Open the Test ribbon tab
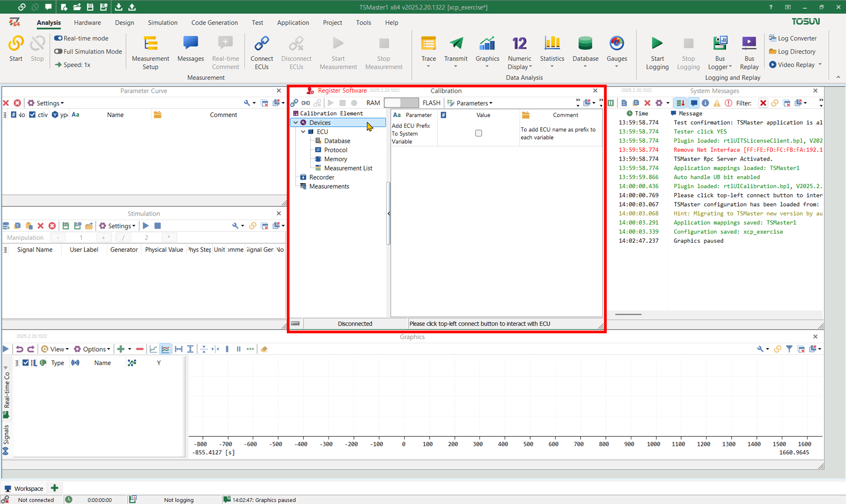The image size is (846, 504). (x=257, y=22)
